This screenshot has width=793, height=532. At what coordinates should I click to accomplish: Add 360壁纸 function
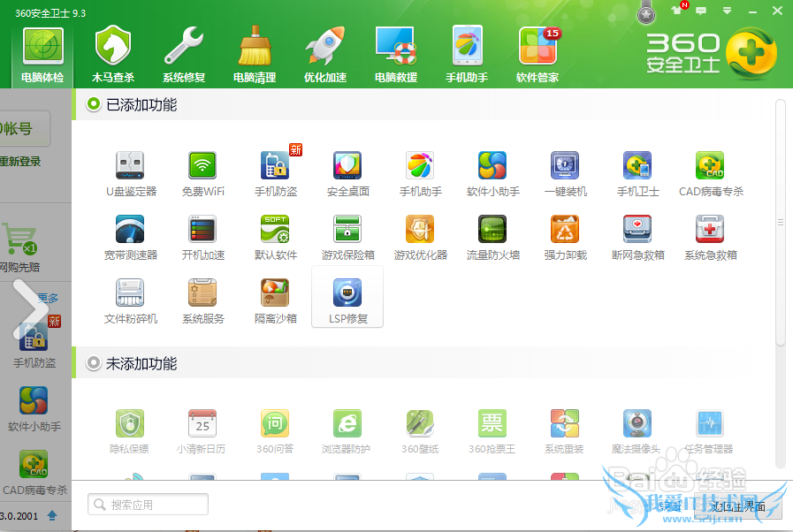(420, 432)
